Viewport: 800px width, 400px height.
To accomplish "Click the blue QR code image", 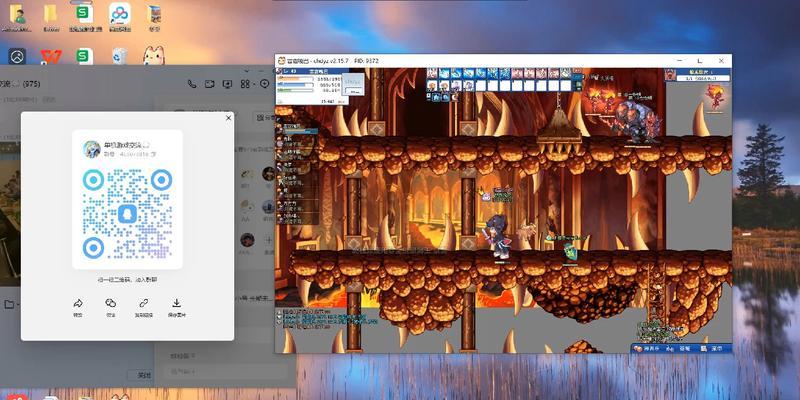I will [127, 214].
